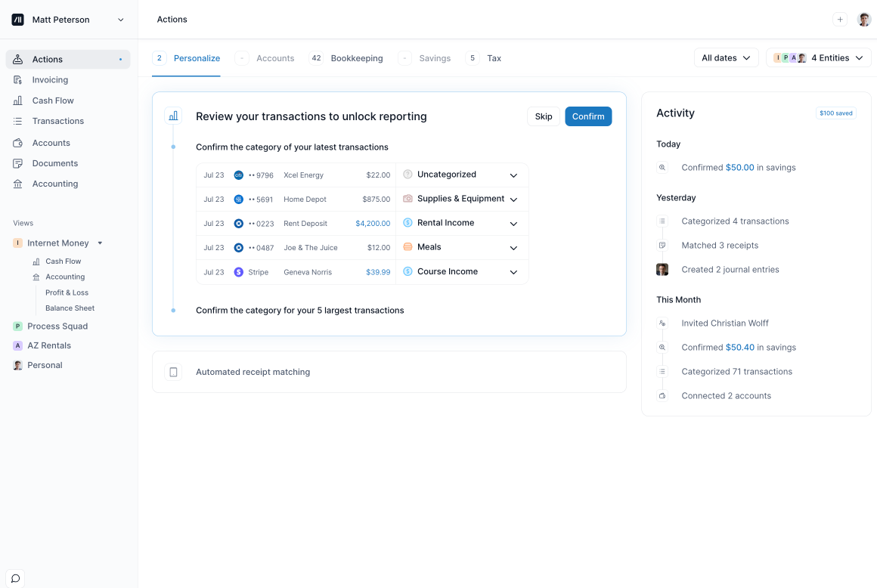Viewport: 877px width, 588px height.
Task: Open Accounting under Internet Money
Action: (x=65, y=277)
